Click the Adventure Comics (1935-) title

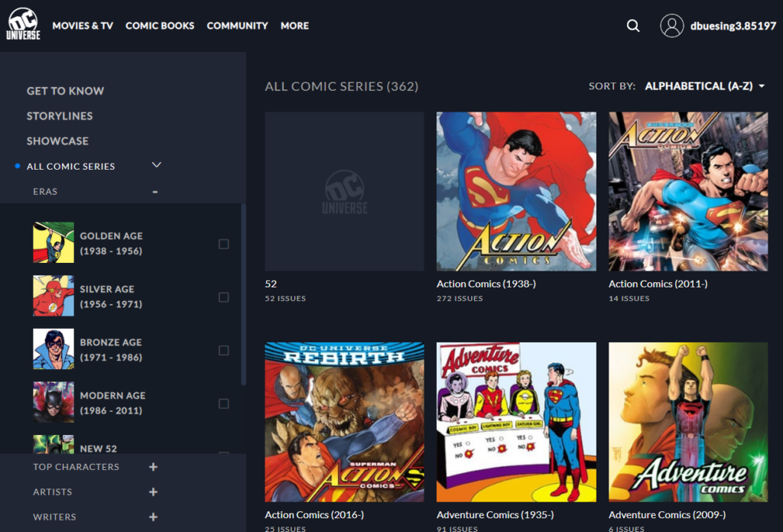coord(495,514)
